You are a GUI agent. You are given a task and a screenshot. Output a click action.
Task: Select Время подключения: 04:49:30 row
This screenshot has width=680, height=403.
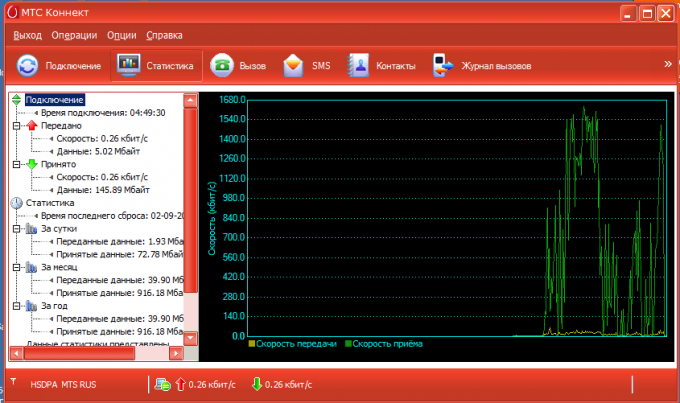point(103,113)
